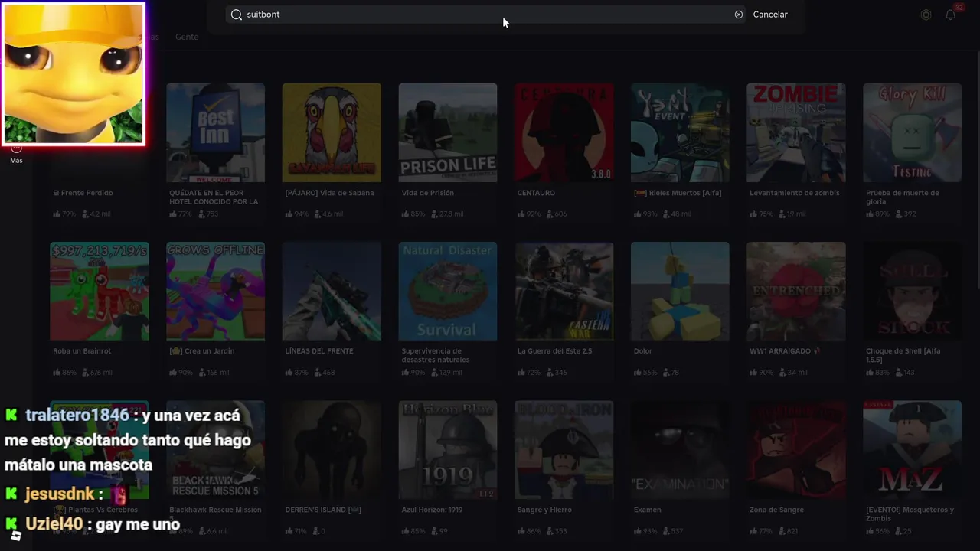The height and width of the screenshot is (551, 980).
Task: Switch to the Gente tab
Action: point(187,37)
